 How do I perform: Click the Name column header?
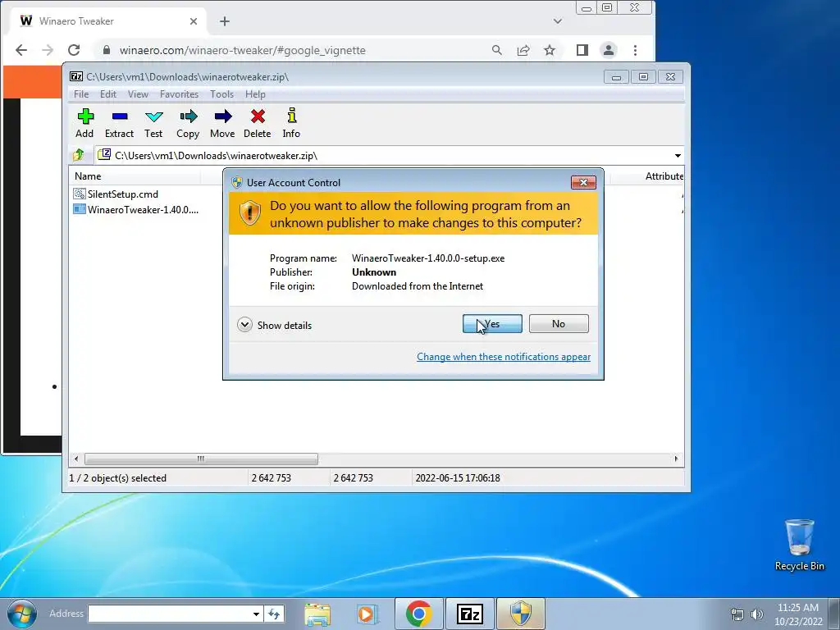click(x=134, y=176)
